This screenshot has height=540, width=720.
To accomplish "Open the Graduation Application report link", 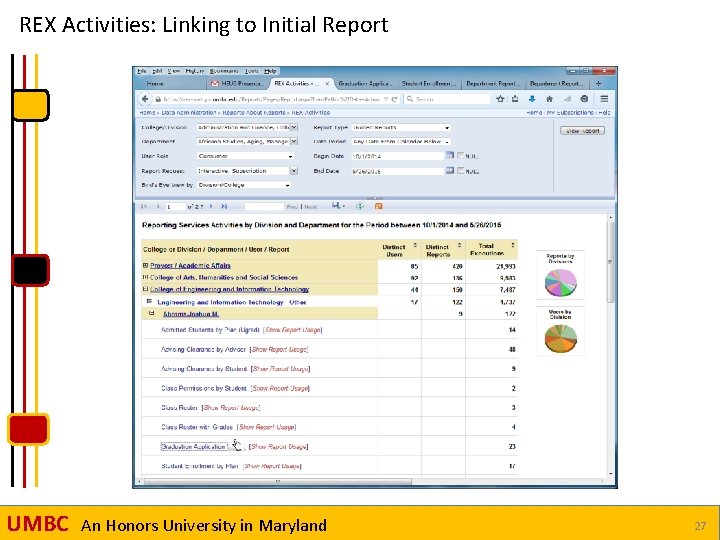I will pos(194,446).
